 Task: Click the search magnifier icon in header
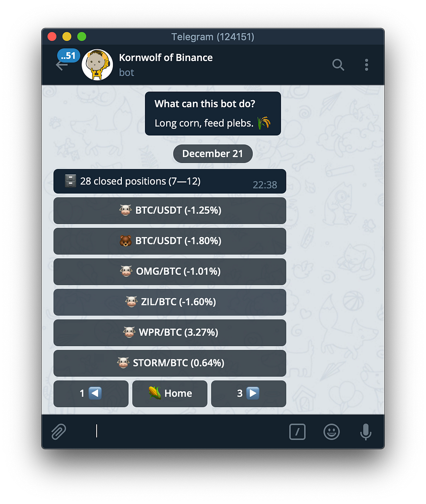[338, 65]
